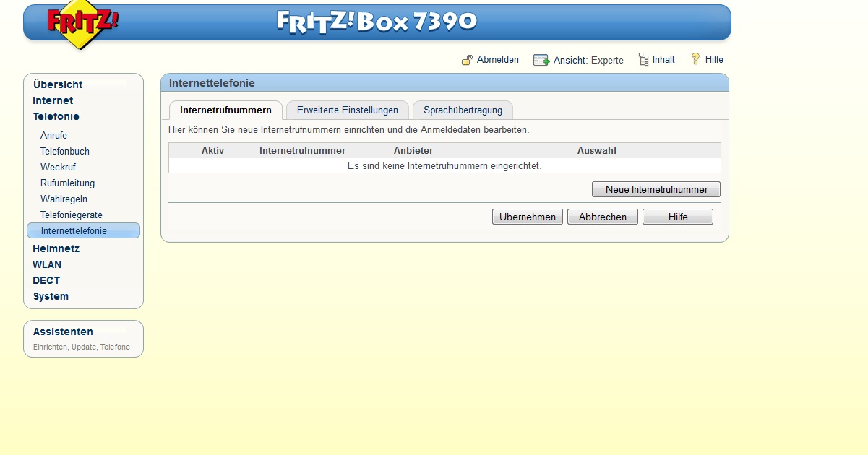Click the Neue Internetrufnummer button
The width and height of the screenshot is (868, 455).
coord(656,189)
